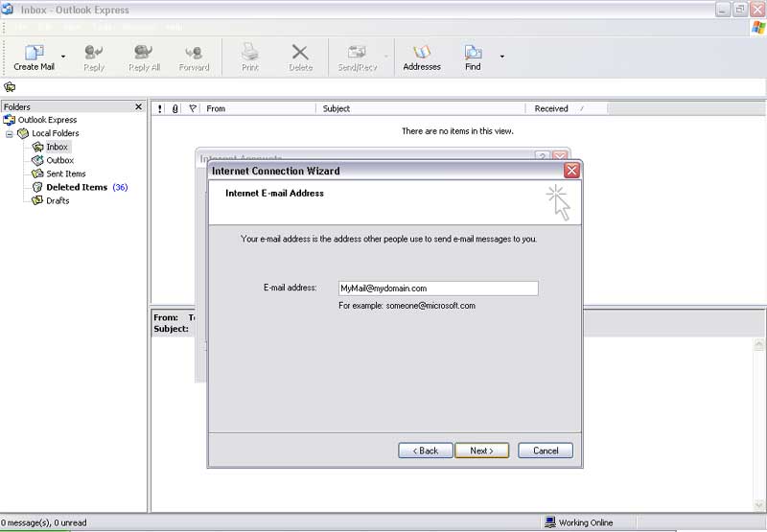This screenshot has width=767, height=532.
Task: Open the Find dropdown arrow
Action: click(x=501, y=57)
